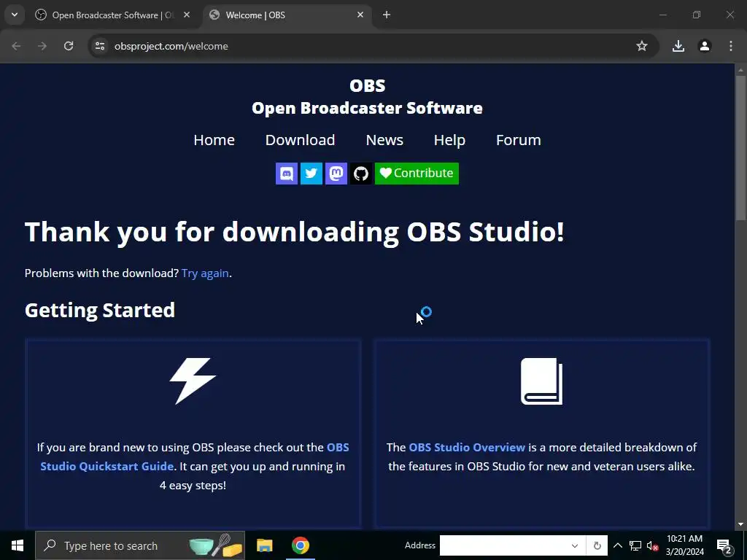Viewport: 747px width, 560px height.
Task: Click the page vertical scrollbar thumb
Action: pos(740,147)
